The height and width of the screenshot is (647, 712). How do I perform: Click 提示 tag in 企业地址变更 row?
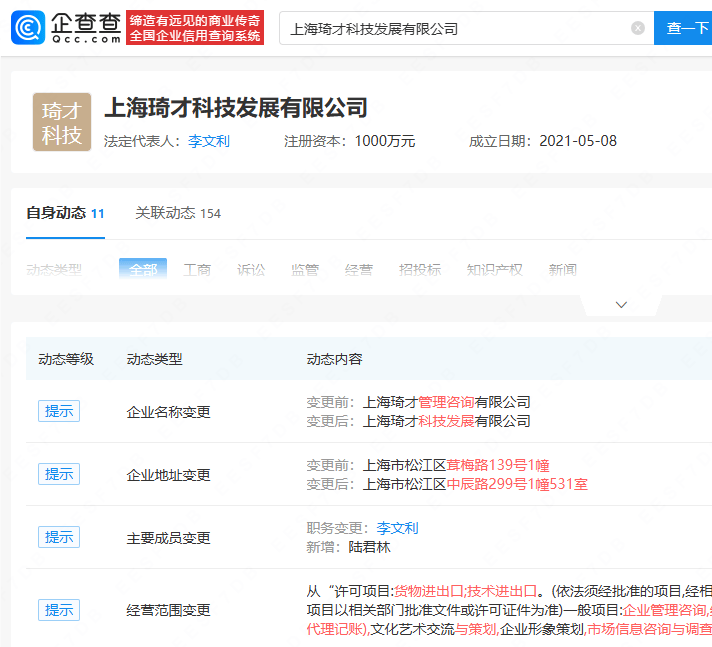coord(59,474)
